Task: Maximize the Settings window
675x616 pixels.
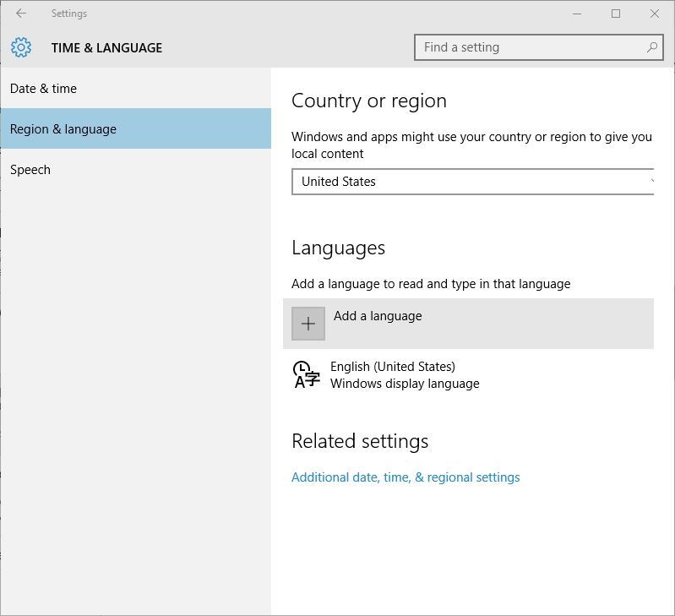Action: (616, 14)
